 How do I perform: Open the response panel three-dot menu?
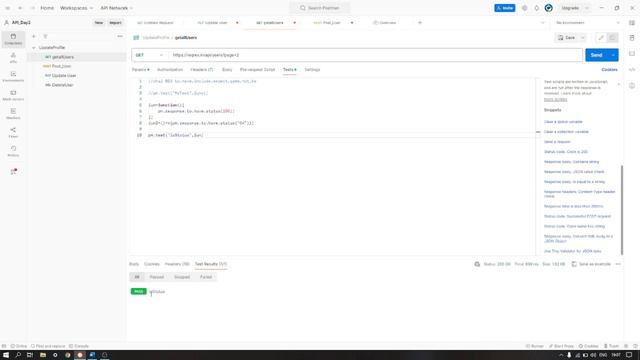coord(618,264)
